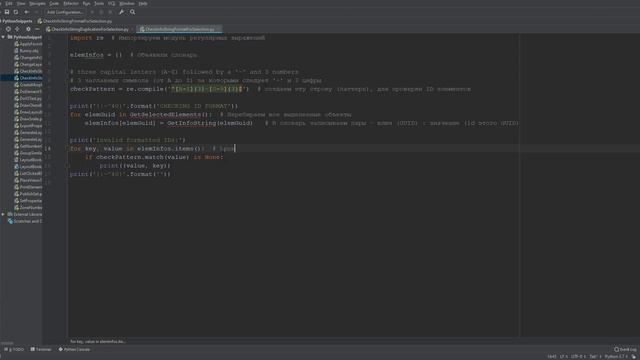
Task: Select the DoOTest.py file in tree
Action: click(x=28, y=98)
